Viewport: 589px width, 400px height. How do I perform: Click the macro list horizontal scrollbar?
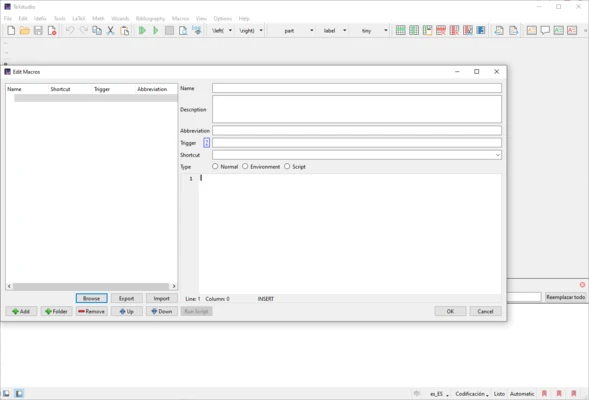[x=91, y=286]
